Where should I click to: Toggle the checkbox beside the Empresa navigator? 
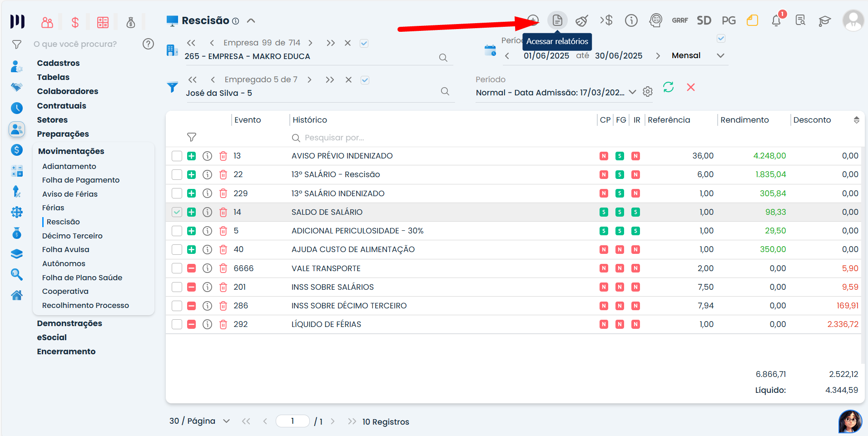(x=364, y=43)
